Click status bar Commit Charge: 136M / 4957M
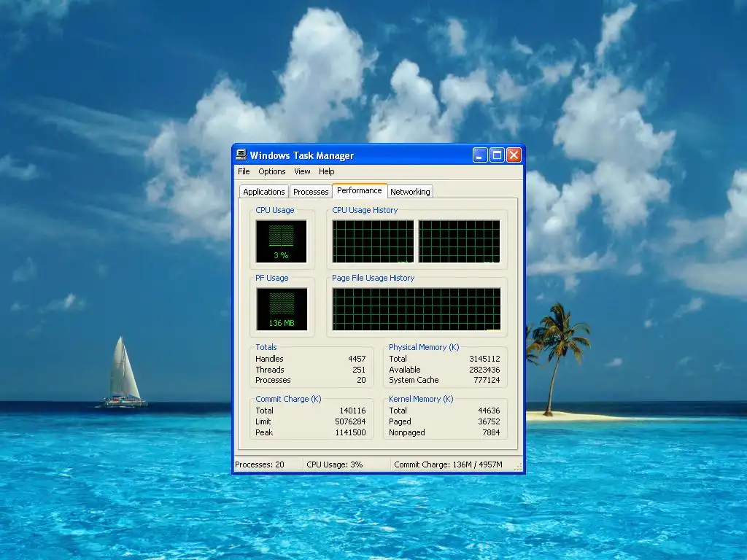 [x=449, y=464]
